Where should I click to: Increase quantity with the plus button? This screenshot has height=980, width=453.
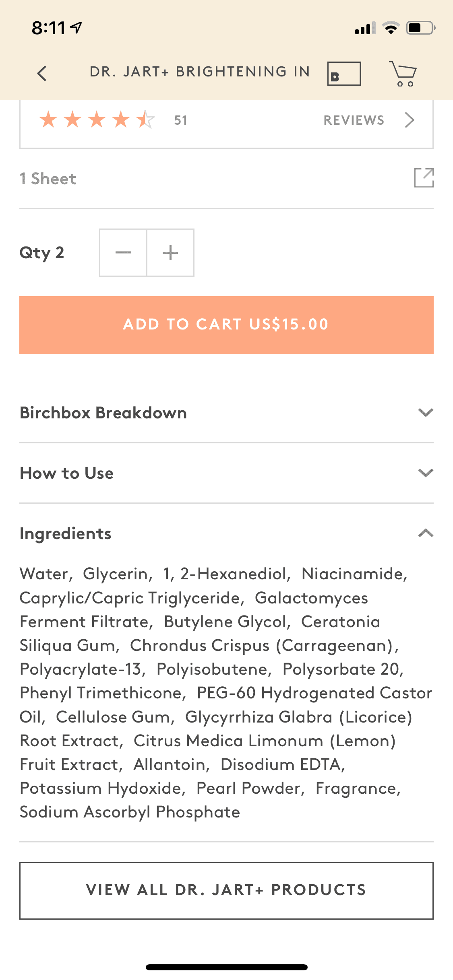coord(170,253)
